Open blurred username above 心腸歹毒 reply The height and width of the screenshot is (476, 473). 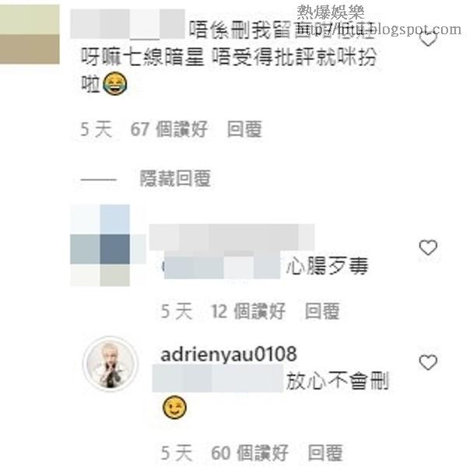[x=232, y=237]
